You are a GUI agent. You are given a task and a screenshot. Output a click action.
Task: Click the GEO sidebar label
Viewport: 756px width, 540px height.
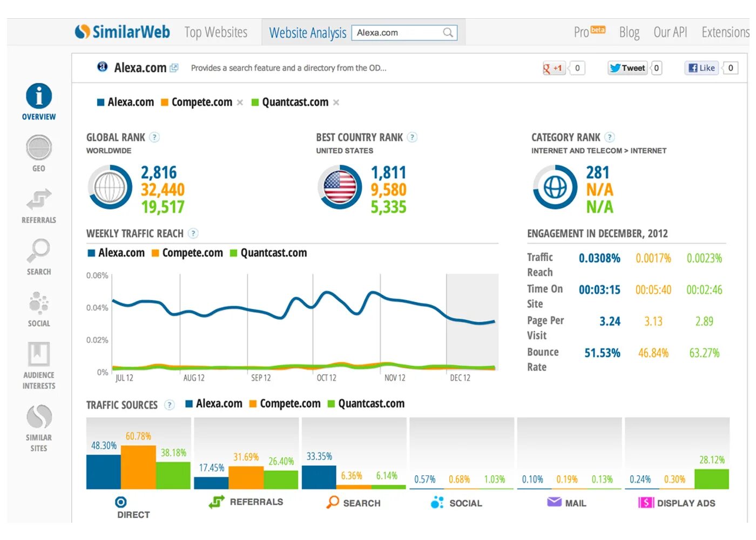pyautogui.click(x=39, y=168)
